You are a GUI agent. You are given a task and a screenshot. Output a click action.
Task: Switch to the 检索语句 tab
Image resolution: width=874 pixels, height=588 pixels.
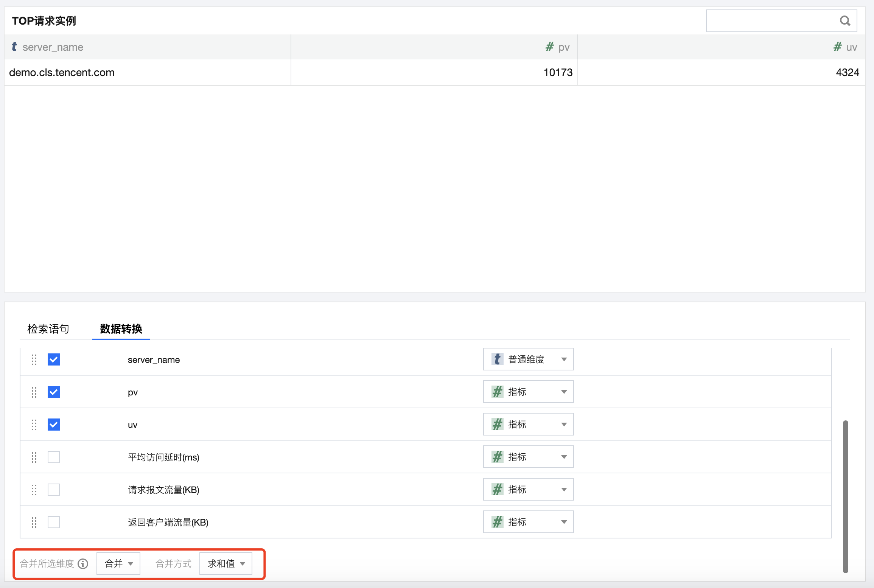48,328
